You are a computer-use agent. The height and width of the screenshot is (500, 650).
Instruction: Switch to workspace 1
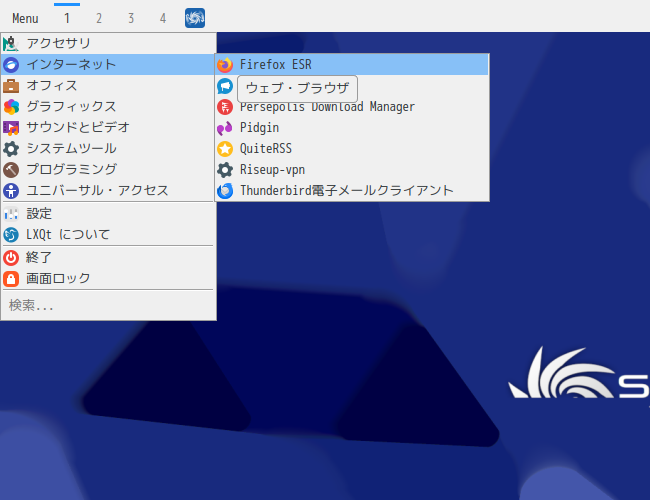pyautogui.click(x=67, y=18)
